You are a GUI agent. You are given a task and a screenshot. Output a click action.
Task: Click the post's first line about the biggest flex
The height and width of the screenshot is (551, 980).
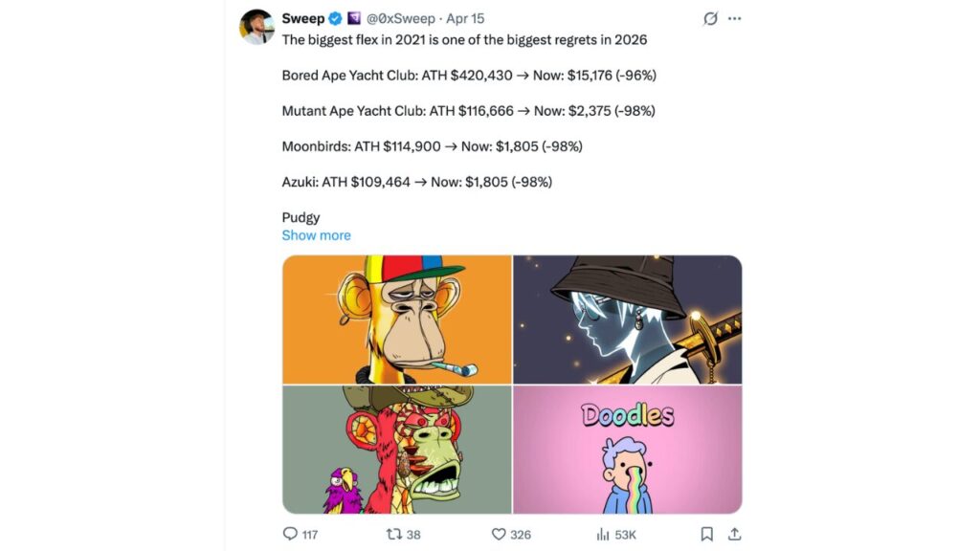tap(464, 39)
